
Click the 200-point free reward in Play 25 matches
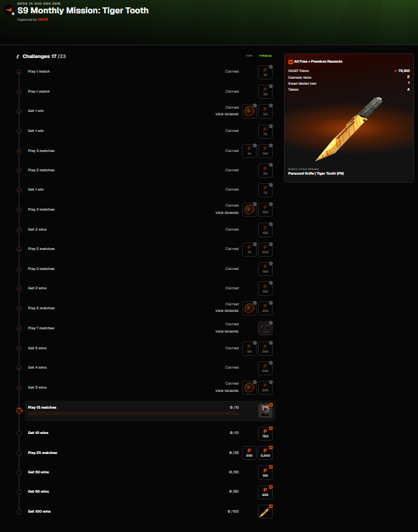point(249,453)
